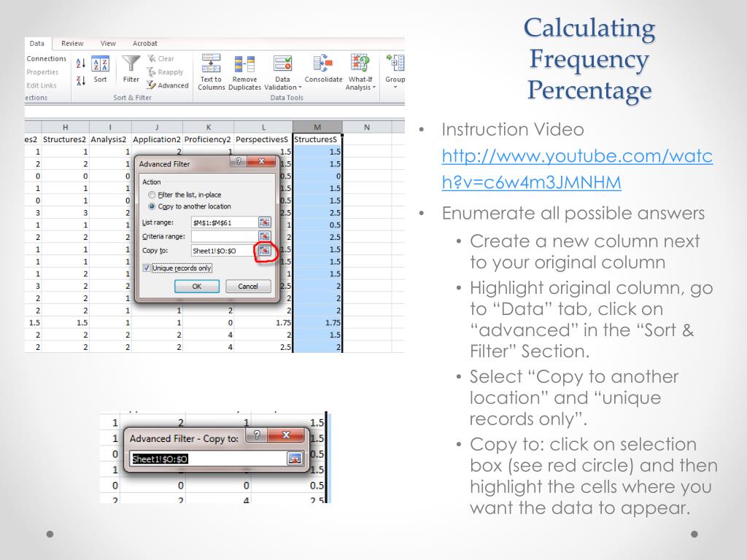Screen dimensions: 747x560
Task: Click expand-dialog icon in Copy to box
Action: click(x=295, y=459)
